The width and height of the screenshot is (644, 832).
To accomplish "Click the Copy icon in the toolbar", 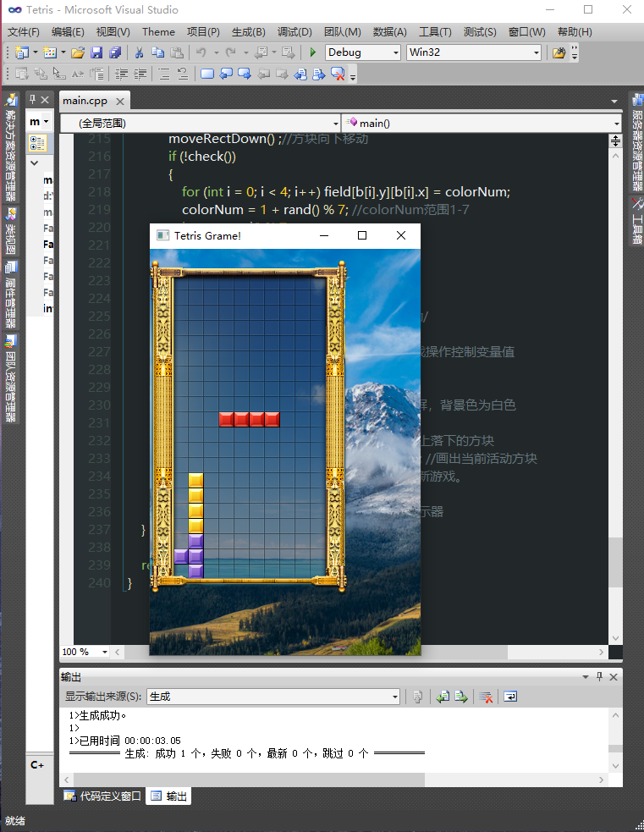I will pos(157,52).
